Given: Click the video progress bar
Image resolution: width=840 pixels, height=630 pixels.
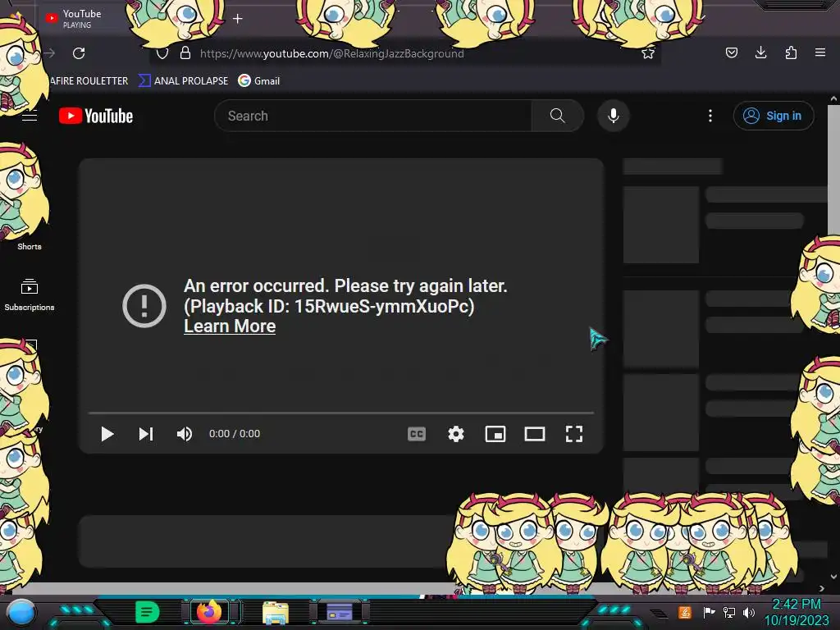Looking at the screenshot, I should pyautogui.click(x=341, y=413).
